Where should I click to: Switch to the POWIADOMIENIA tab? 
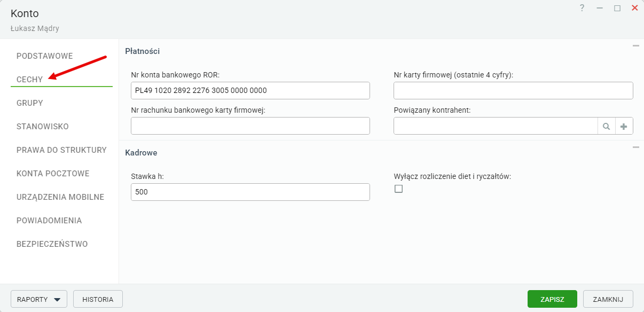point(49,221)
